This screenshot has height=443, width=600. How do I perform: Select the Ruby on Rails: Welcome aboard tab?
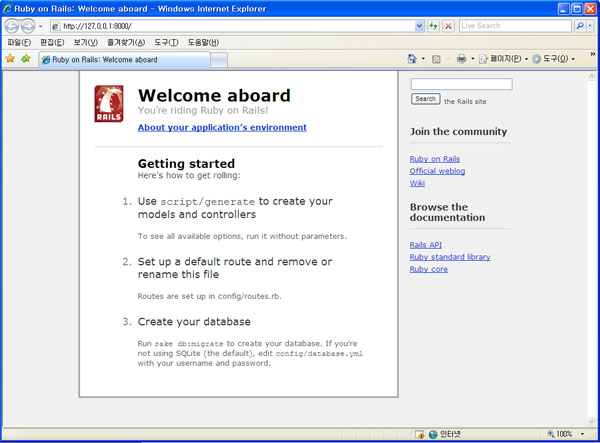[124, 60]
